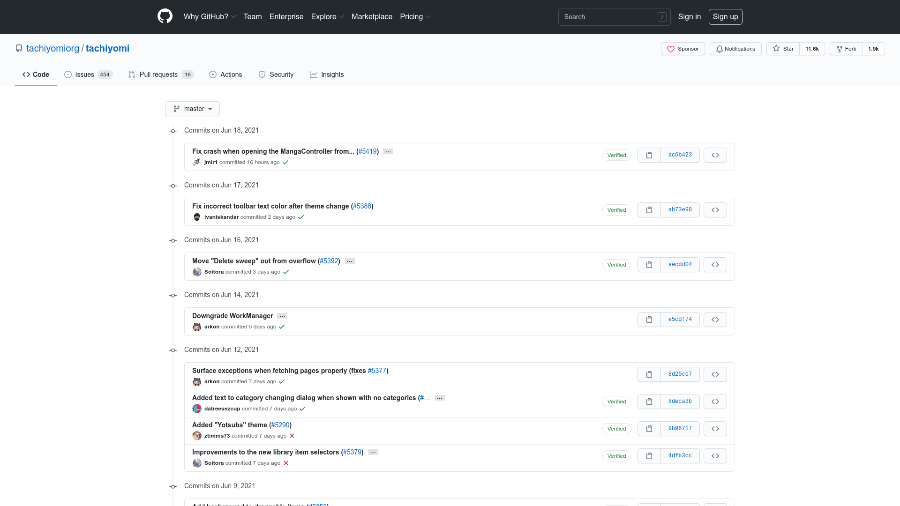
Task: Copy SHA of the MangaController crash fix commit
Action: (x=648, y=155)
